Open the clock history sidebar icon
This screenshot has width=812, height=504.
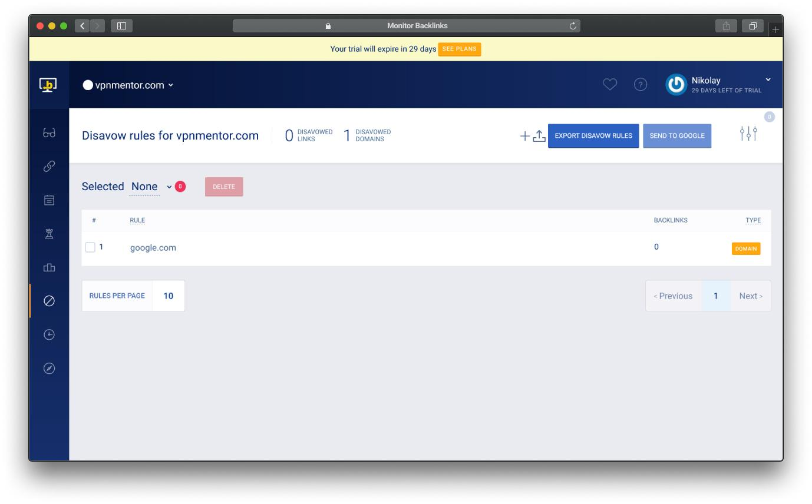(x=49, y=334)
